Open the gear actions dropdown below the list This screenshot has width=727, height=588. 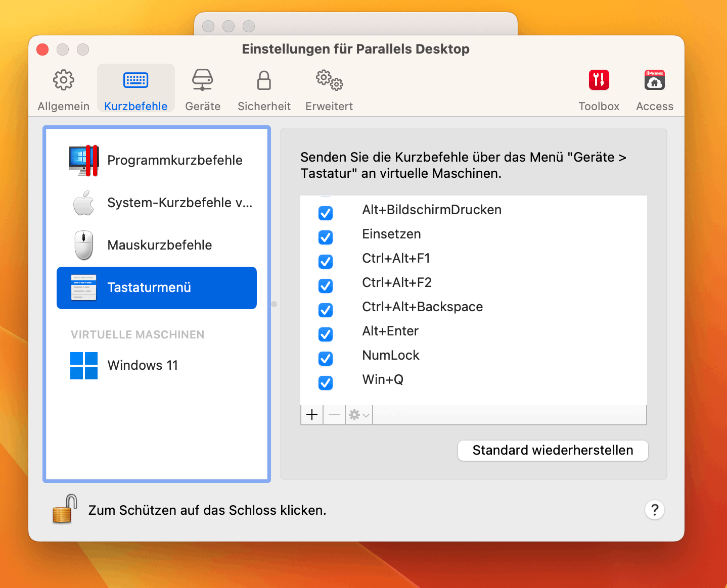point(359,415)
